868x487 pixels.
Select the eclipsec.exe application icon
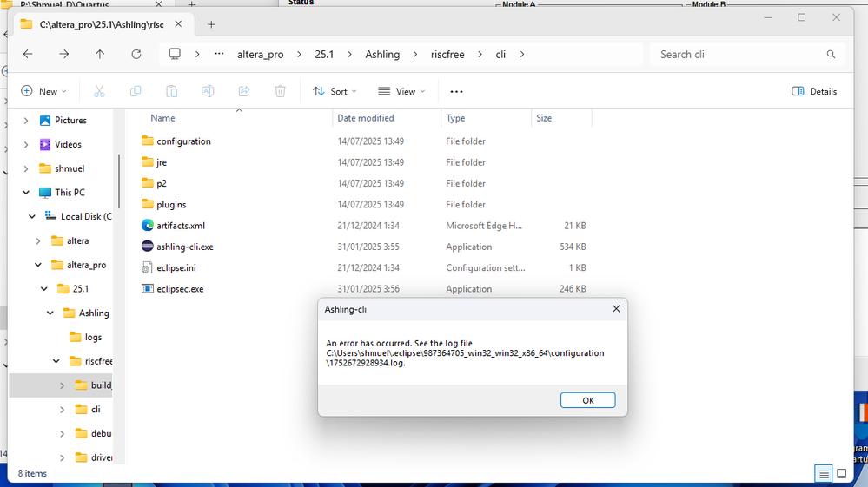pos(147,288)
